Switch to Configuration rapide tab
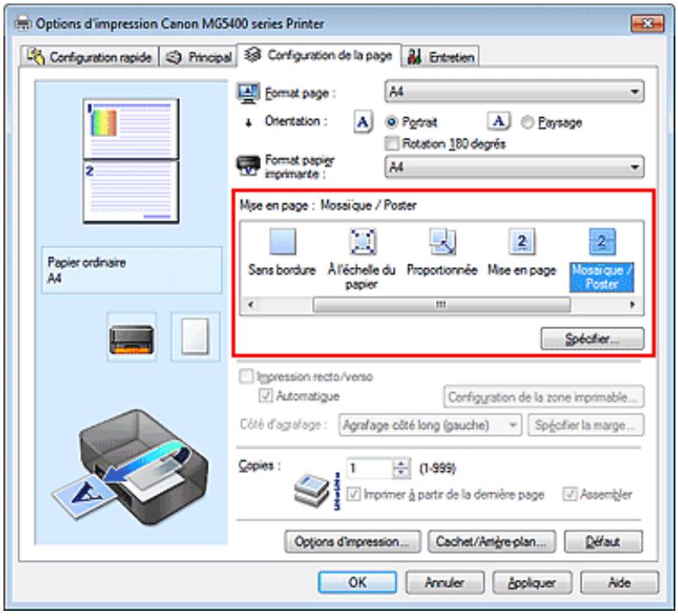Viewport: 678px width, 616px height. [90, 57]
